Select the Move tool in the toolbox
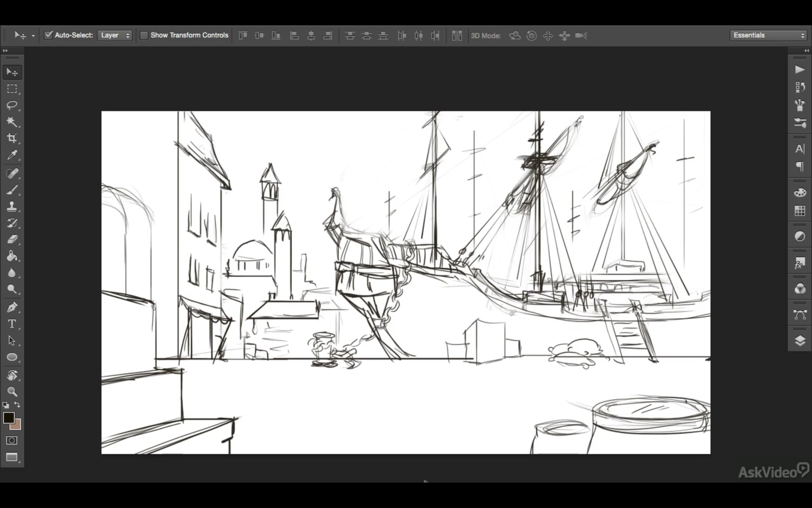This screenshot has width=812, height=508. pos(12,72)
